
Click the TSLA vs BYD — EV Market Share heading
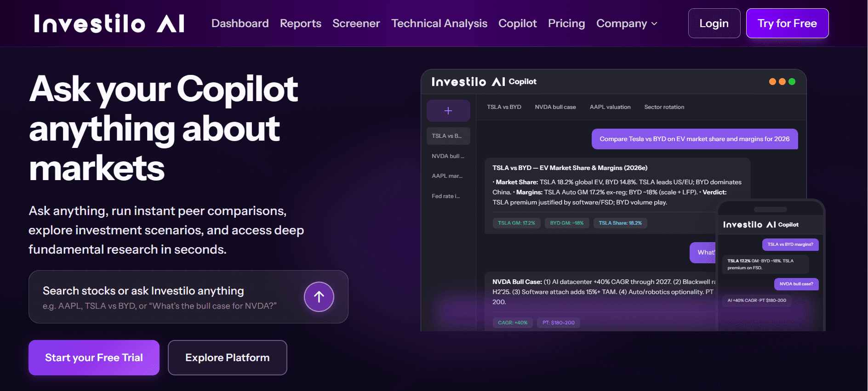tap(570, 168)
